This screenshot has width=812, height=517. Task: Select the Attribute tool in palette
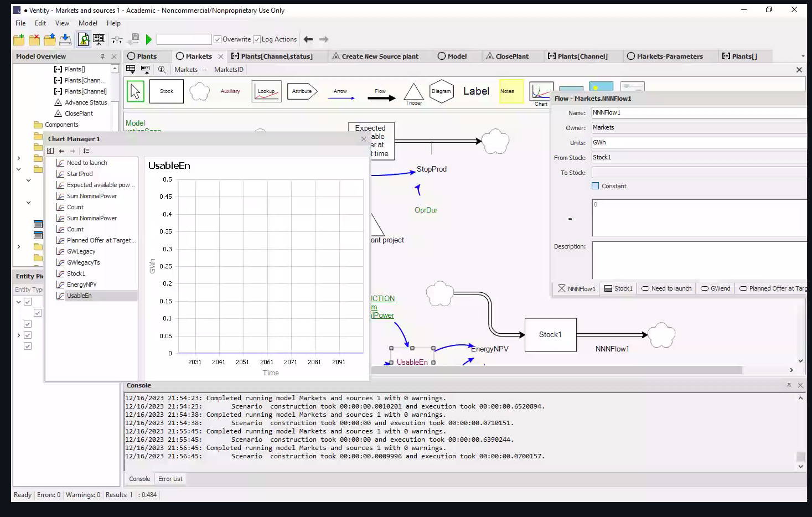(303, 91)
